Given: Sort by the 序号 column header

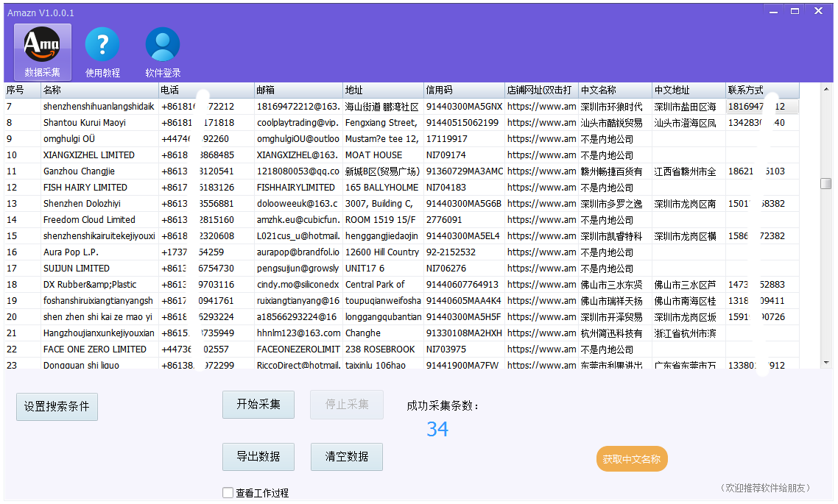Looking at the screenshot, I should (22, 90).
